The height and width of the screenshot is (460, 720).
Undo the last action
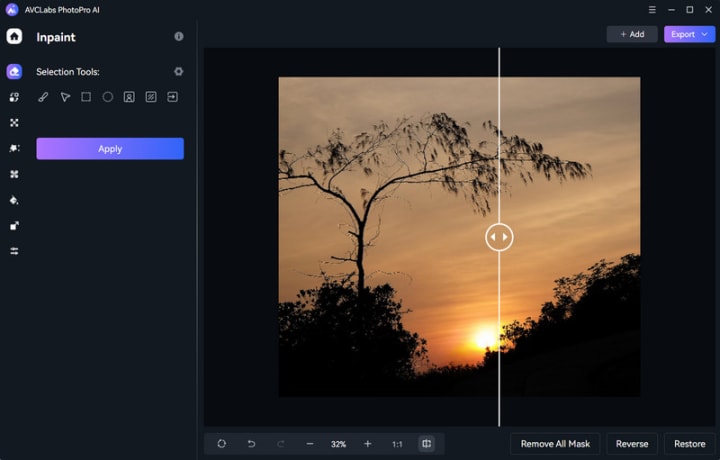(251, 443)
